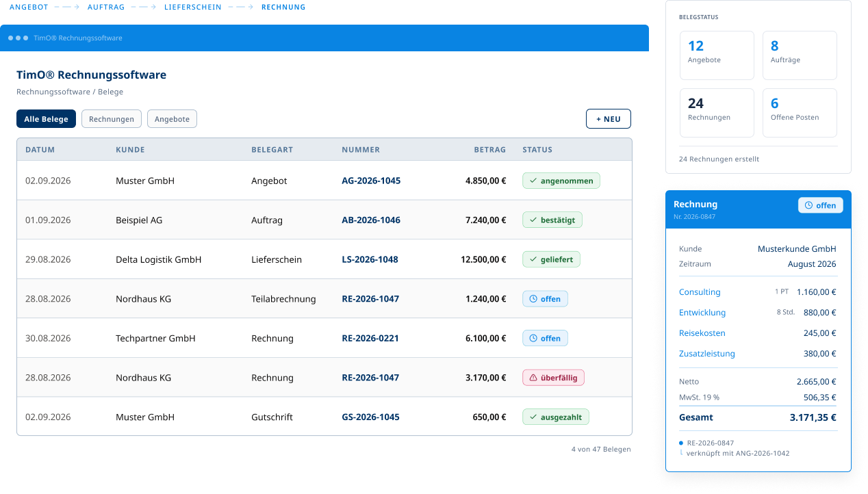Select customer Beispiel AG
The width and height of the screenshot is (868, 494).
pos(139,220)
